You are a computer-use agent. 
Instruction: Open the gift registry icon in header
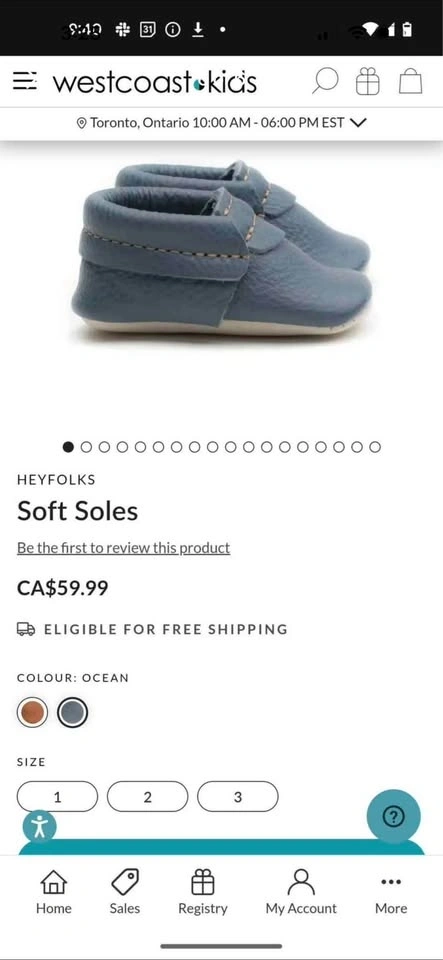pyautogui.click(x=368, y=81)
